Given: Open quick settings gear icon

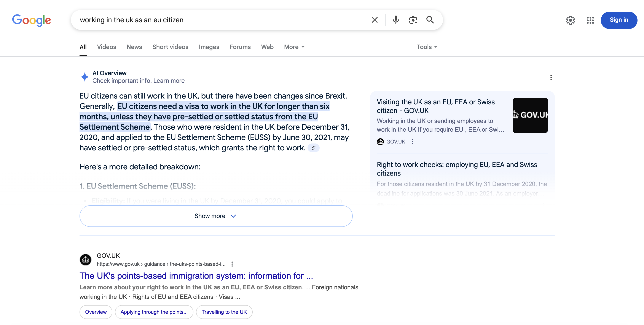Looking at the screenshot, I should click(571, 20).
